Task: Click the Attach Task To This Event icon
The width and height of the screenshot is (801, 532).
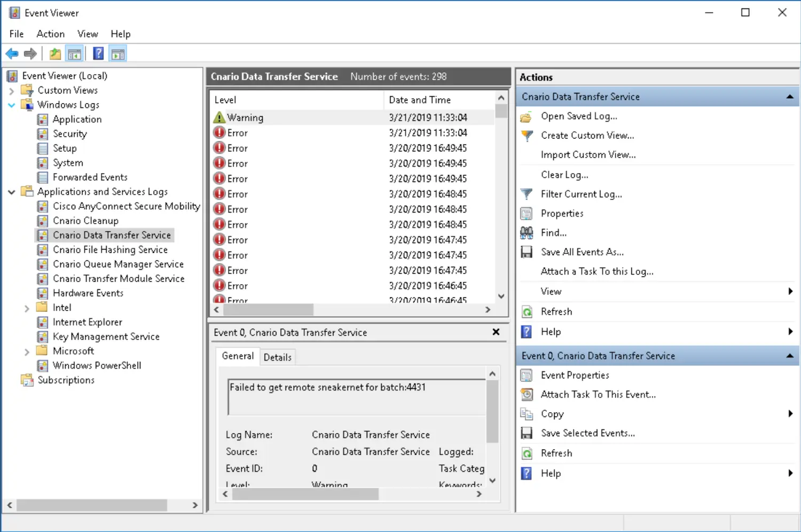Action: point(527,395)
